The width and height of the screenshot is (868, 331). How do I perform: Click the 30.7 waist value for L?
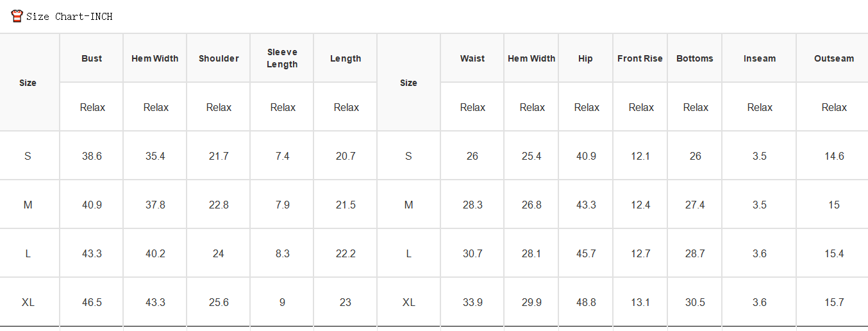472,253
